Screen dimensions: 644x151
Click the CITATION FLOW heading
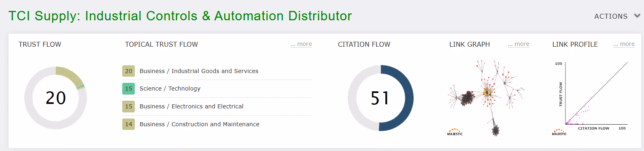364,44
